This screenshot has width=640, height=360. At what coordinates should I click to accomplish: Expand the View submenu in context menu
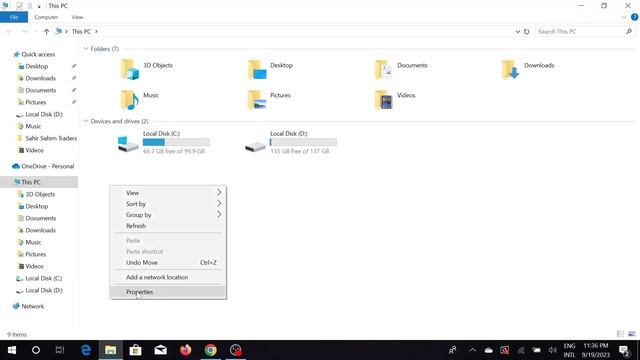coord(219,192)
